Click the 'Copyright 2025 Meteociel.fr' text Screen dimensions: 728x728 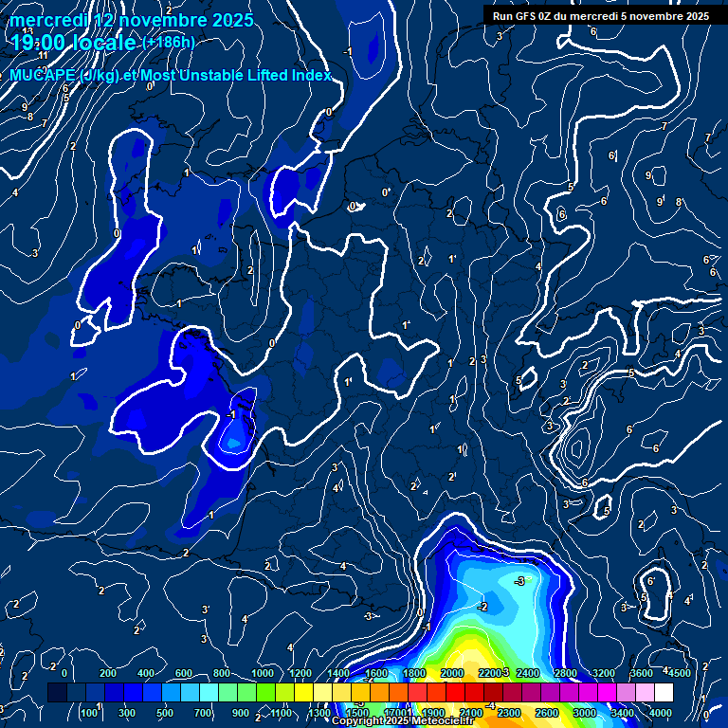tap(403, 720)
